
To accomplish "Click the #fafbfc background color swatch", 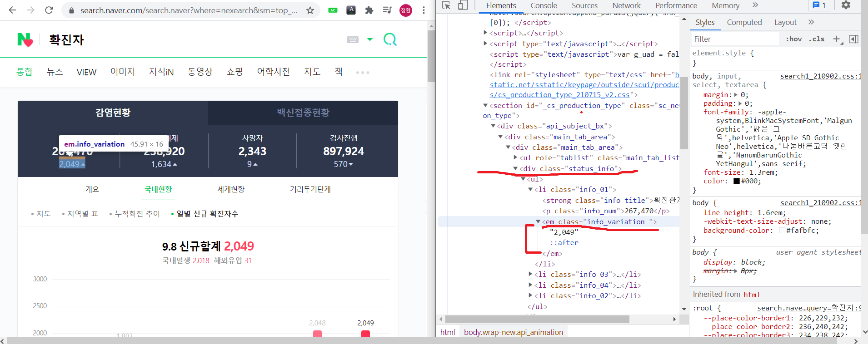I will (x=782, y=230).
